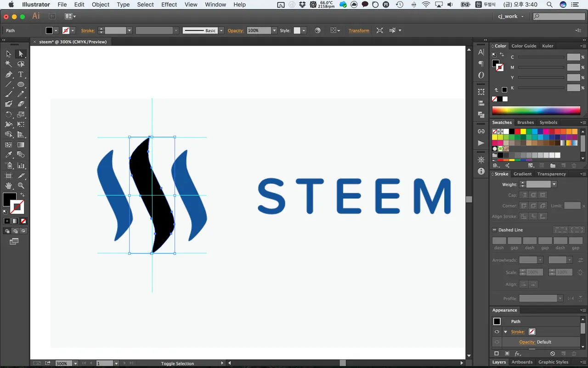Select the Ellipse tool
Image resolution: width=588 pixels, height=368 pixels.
pyautogui.click(x=21, y=85)
